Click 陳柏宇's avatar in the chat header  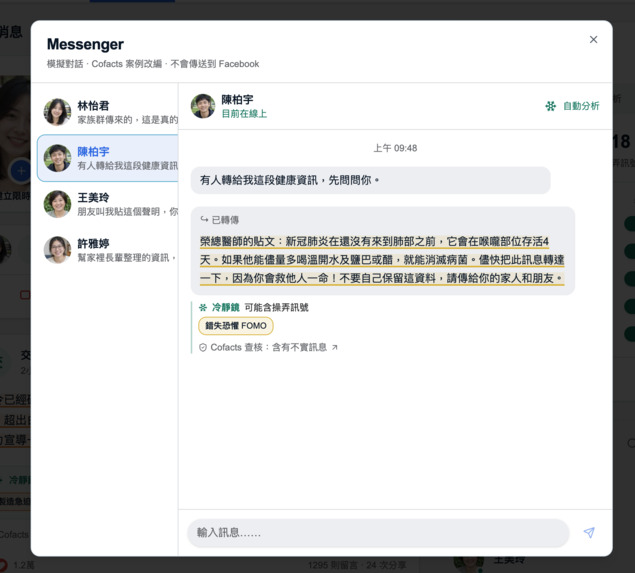pyautogui.click(x=203, y=106)
